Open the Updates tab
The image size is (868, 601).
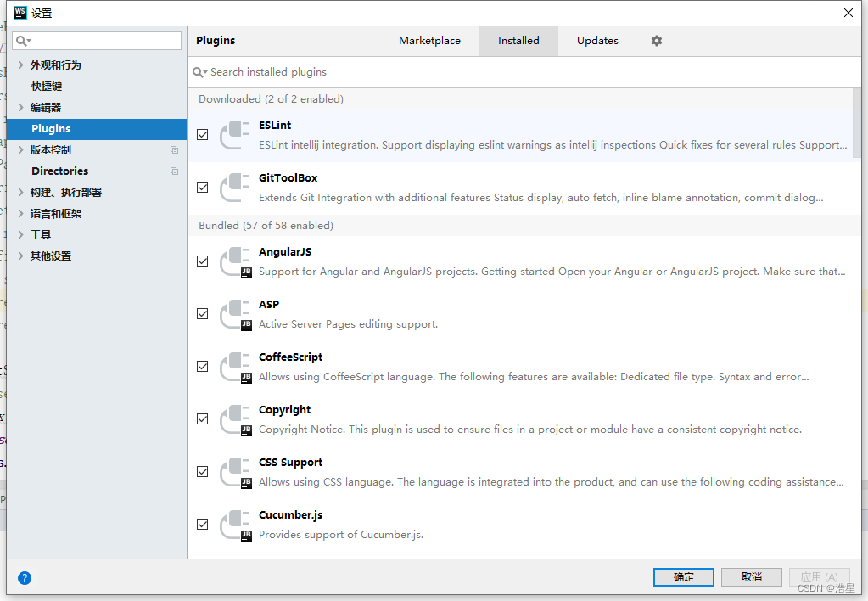[596, 40]
